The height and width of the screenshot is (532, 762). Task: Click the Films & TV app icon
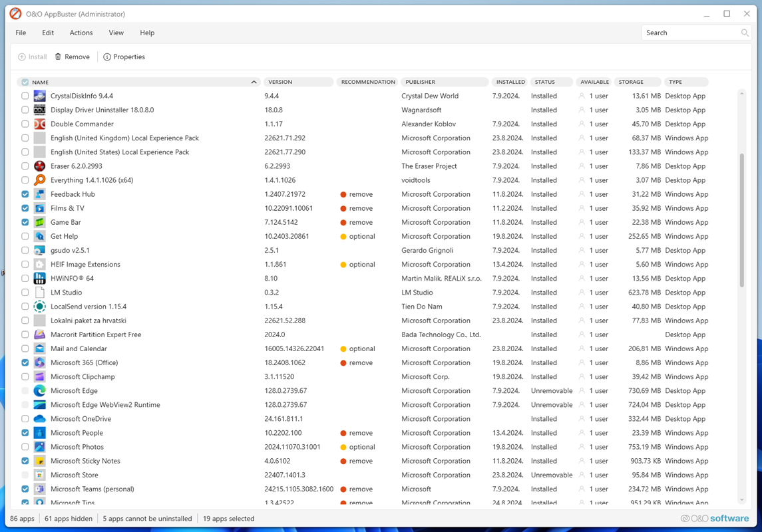39,208
